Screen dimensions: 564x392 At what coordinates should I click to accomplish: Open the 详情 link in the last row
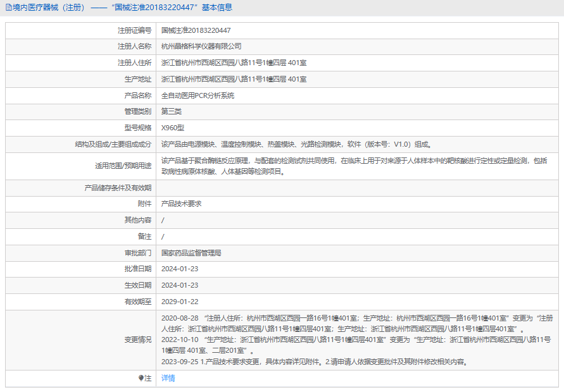tap(168, 378)
